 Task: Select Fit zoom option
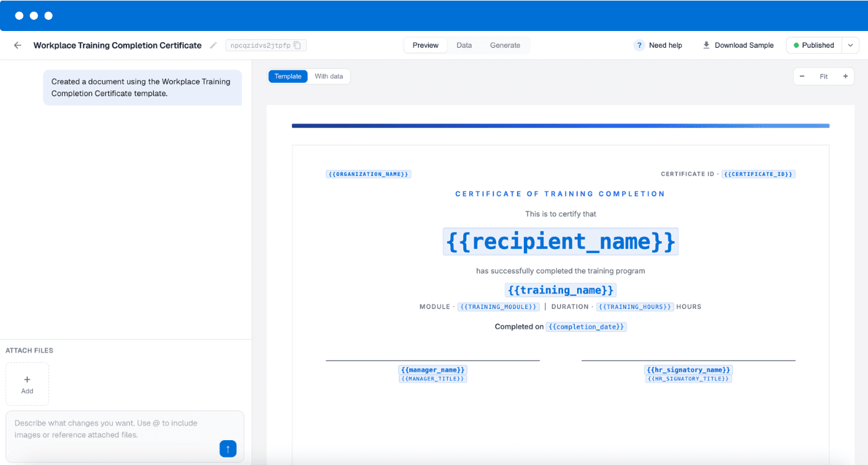pyautogui.click(x=823, y=76)
